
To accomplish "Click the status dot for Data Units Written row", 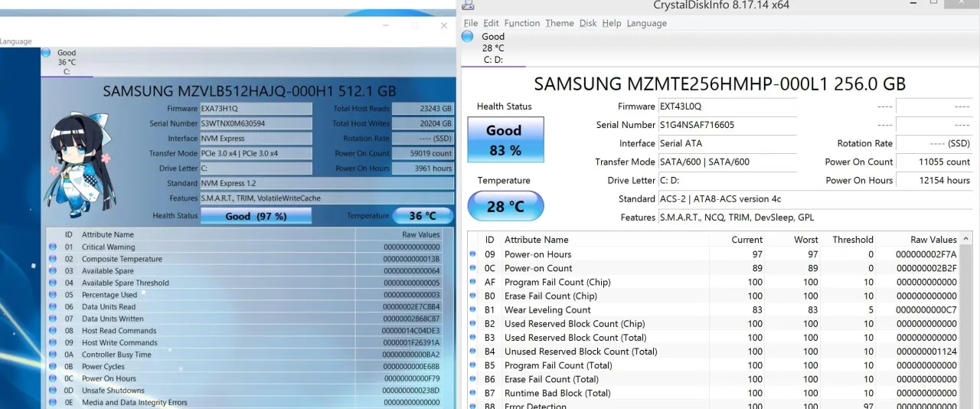I will pyautogui.click(x=53, y=319).
